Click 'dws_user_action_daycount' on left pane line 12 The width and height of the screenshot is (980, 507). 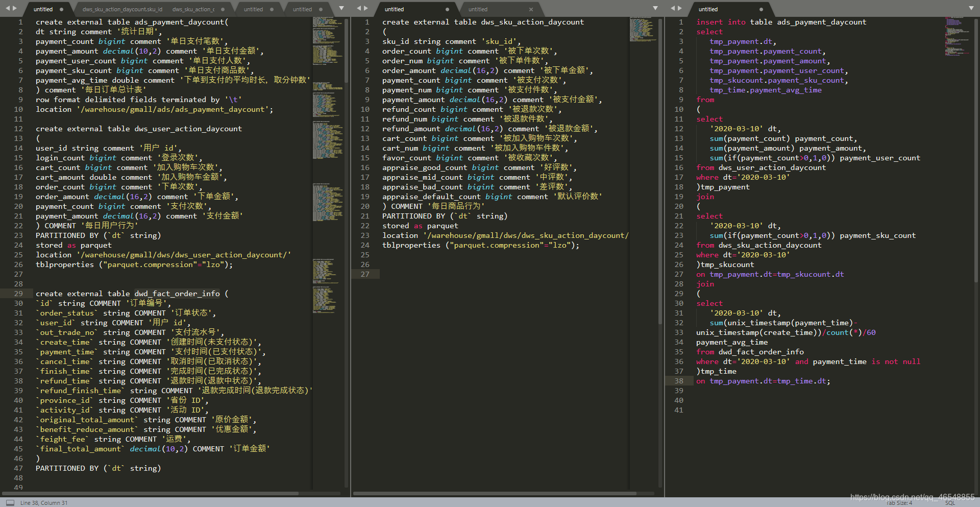(x=188, y=129)
